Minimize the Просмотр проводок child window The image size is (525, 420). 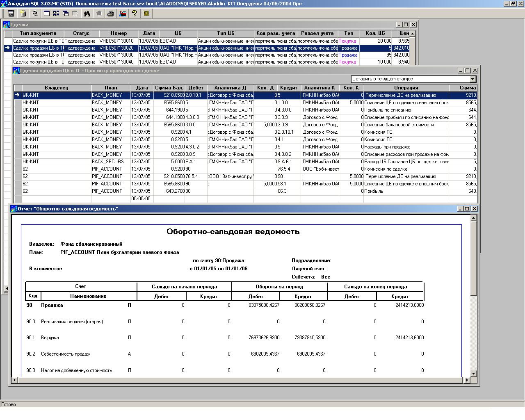tap(461, 71)
